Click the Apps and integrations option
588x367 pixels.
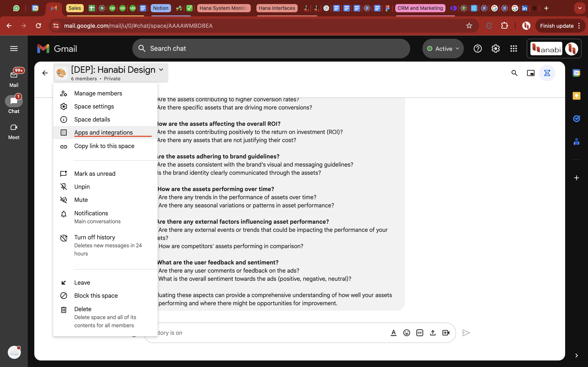(x=103, y=132)
